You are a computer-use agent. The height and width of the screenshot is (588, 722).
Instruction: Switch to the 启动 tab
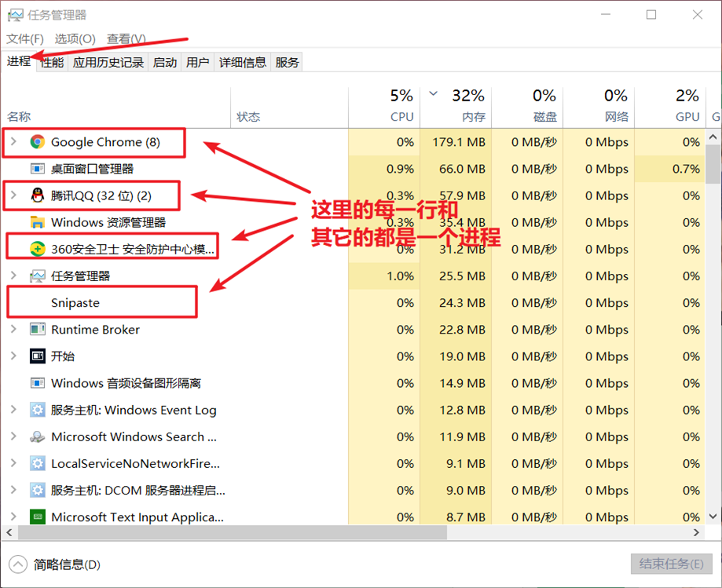(165, 62)
